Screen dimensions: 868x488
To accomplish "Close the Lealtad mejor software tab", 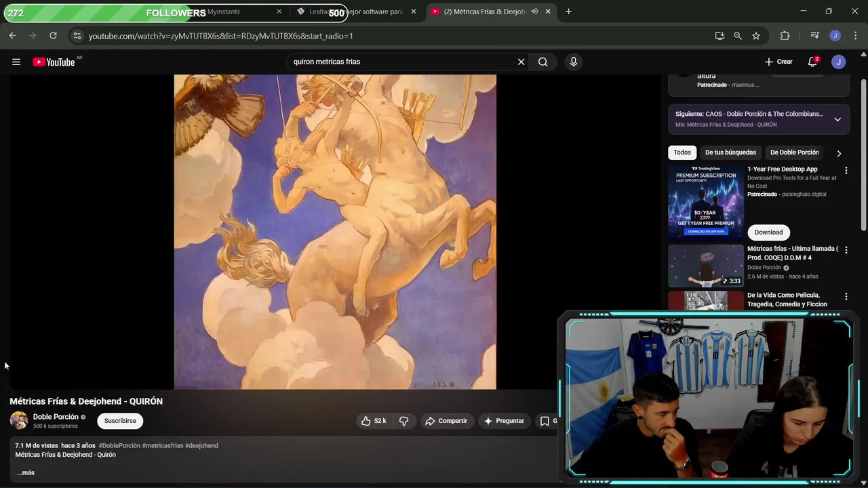I will click(414, 12).
